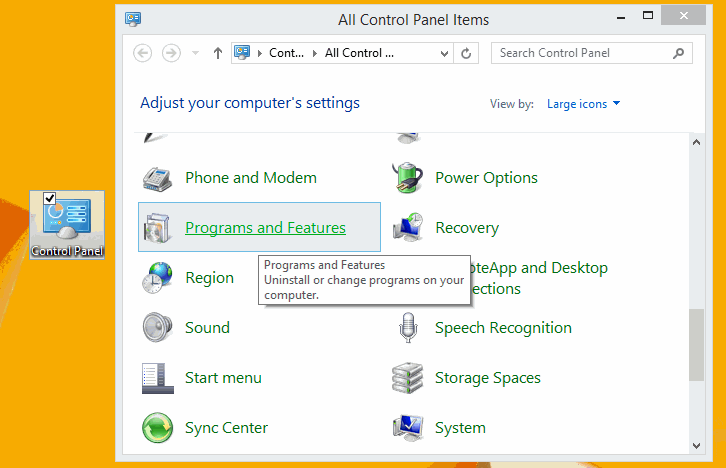Click the System computer icon
This screenshot has width=726, height=468.
407,428
